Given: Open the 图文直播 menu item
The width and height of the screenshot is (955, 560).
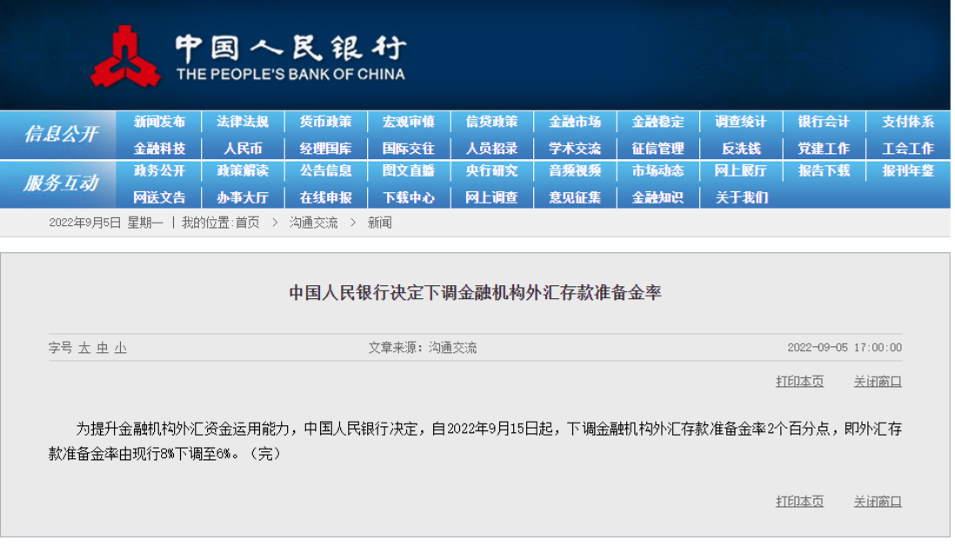Looking at the screenshot, I should (409, 171).
